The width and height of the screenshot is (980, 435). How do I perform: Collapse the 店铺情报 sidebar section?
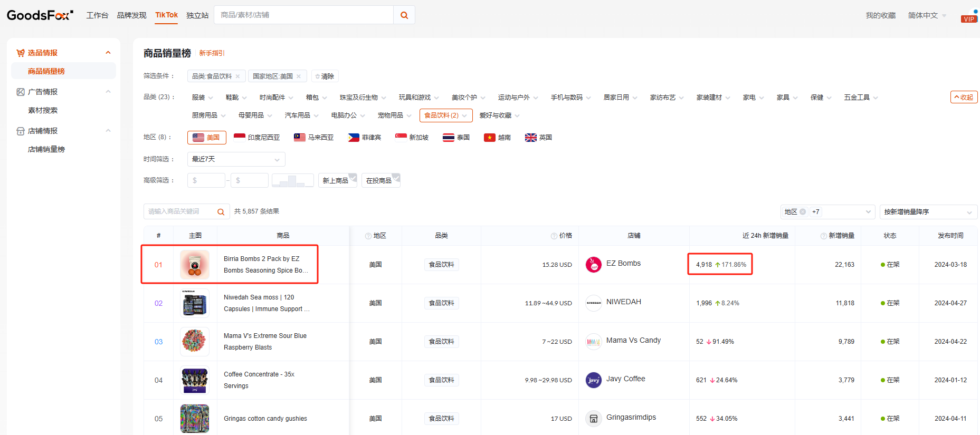coord(108,131)
